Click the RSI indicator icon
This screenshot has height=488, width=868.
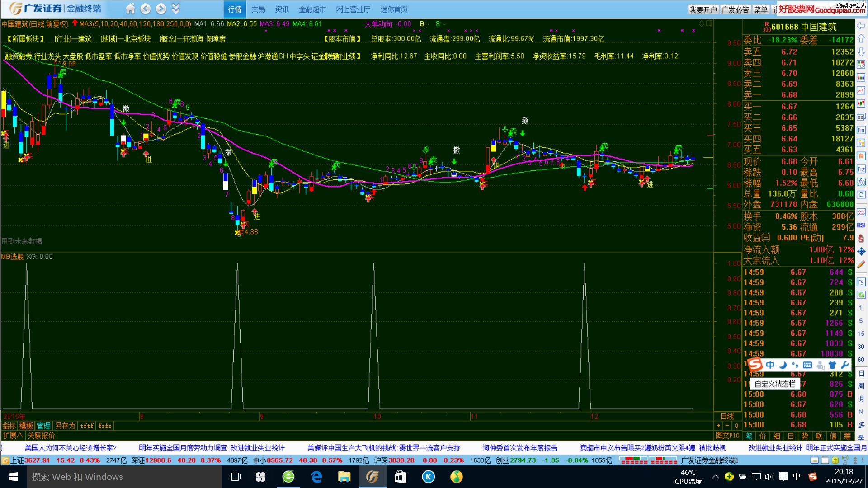(x=861, y=225)
